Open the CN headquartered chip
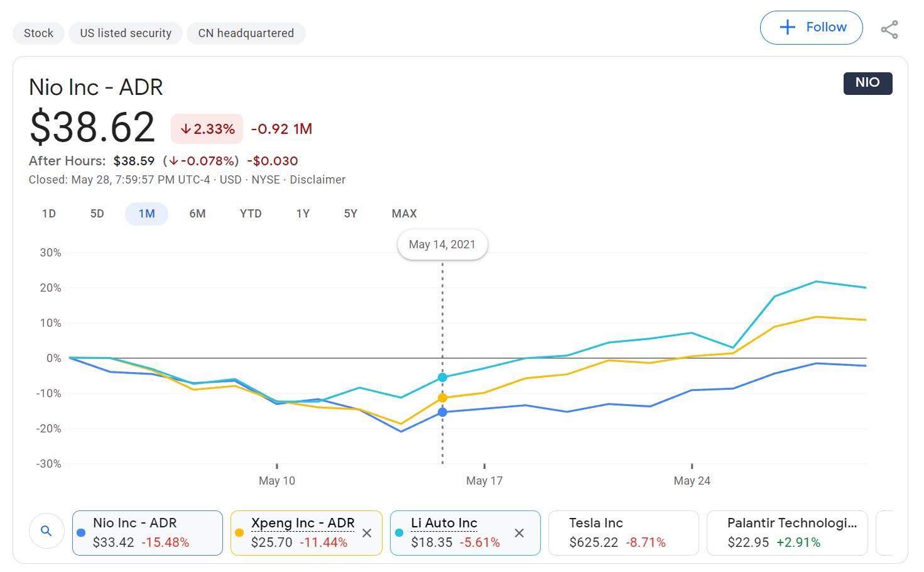 tap(246, 33)
